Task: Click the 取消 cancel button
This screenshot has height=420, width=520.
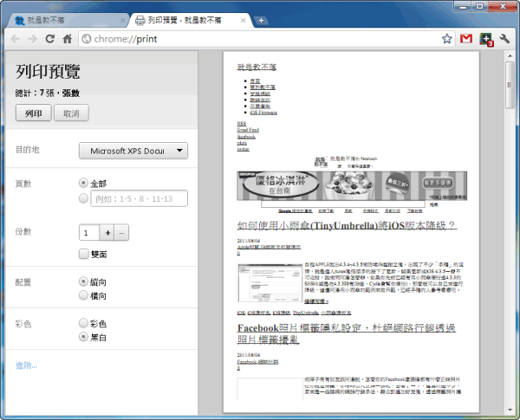Action: point(71,113)
